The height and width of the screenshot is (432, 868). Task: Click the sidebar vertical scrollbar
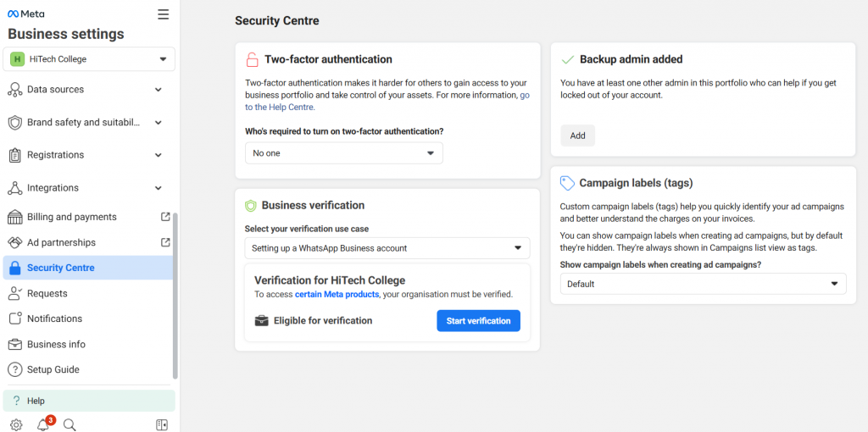point(175,296)
